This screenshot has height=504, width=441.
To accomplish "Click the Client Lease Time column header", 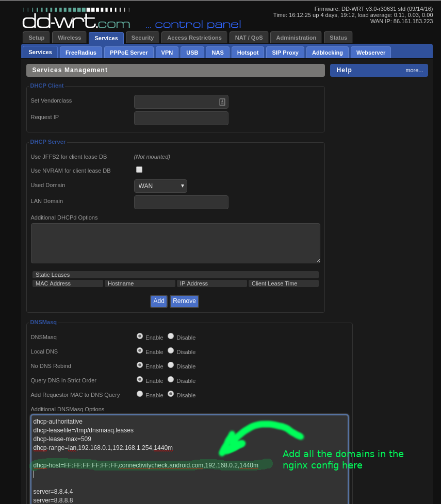I will pyautogui.click(x=284, y=283).
